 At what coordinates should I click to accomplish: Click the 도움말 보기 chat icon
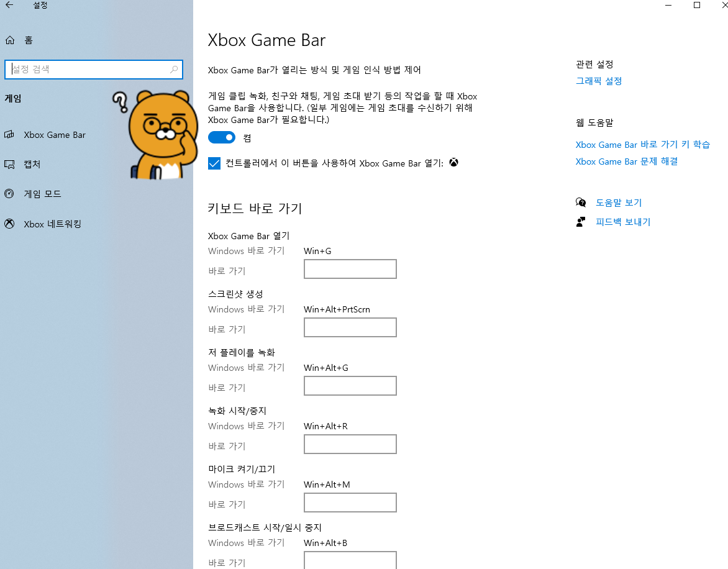[580, 203]
